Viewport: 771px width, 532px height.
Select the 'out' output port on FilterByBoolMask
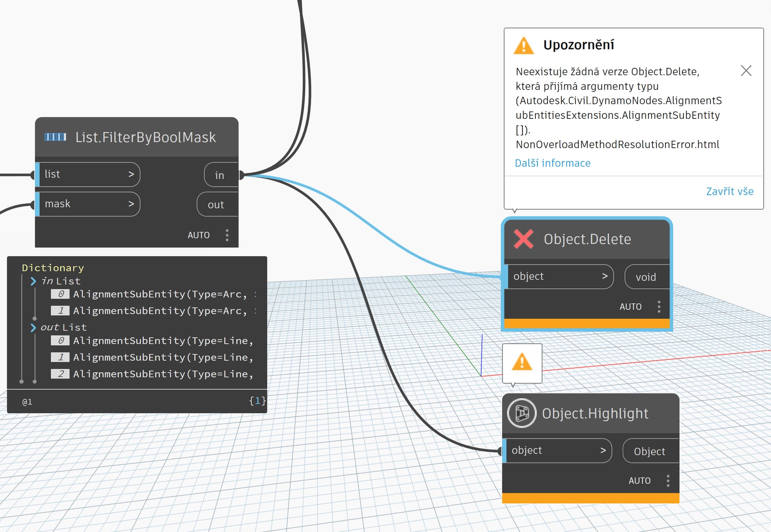[216, 204]
